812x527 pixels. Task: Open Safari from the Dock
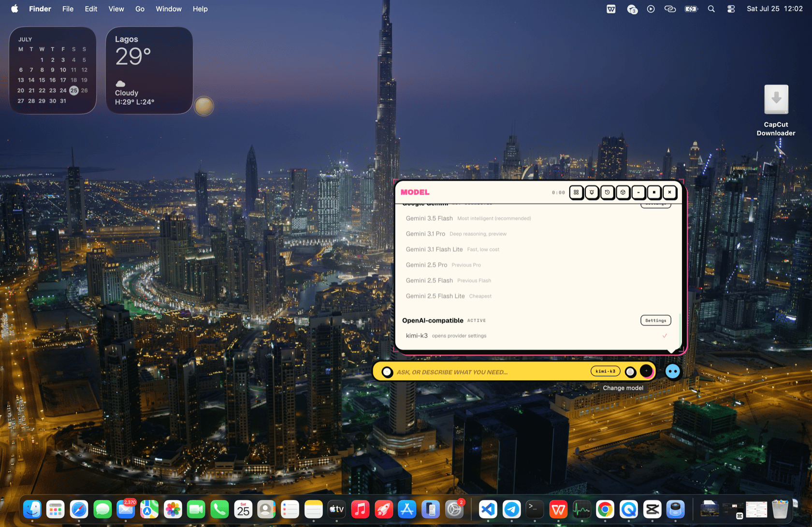[79, 509]
